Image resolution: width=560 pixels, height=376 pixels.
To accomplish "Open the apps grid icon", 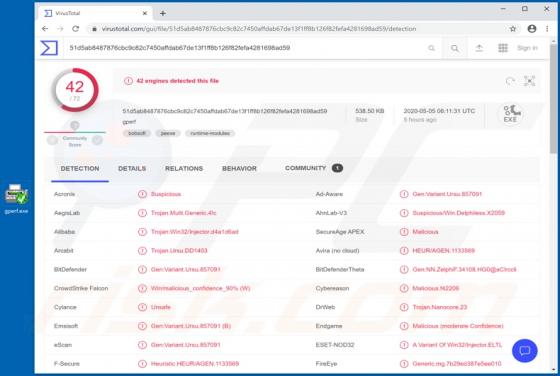I will pos(503,48).
